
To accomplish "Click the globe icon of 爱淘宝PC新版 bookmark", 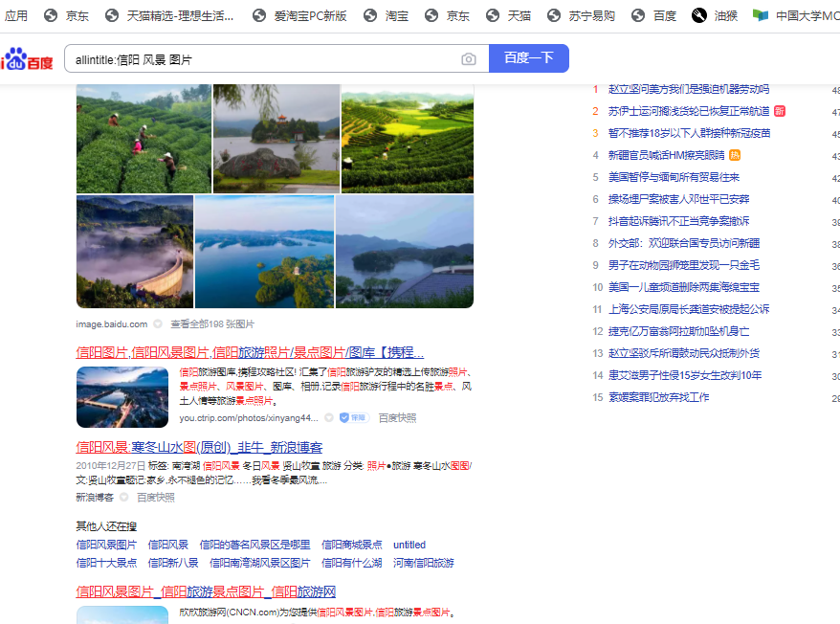I will (x=258, y=15).
